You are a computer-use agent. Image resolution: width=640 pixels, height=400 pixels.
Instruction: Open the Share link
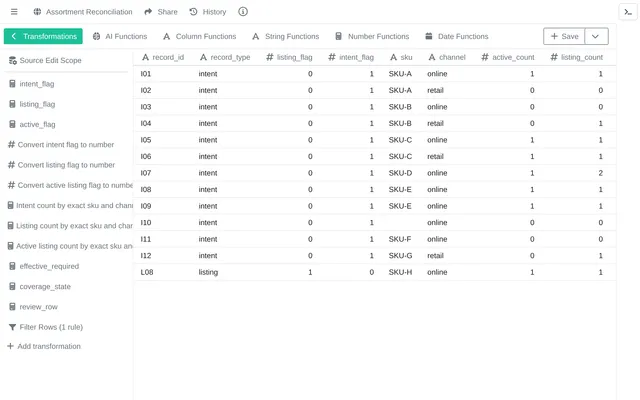coord(161,12)
